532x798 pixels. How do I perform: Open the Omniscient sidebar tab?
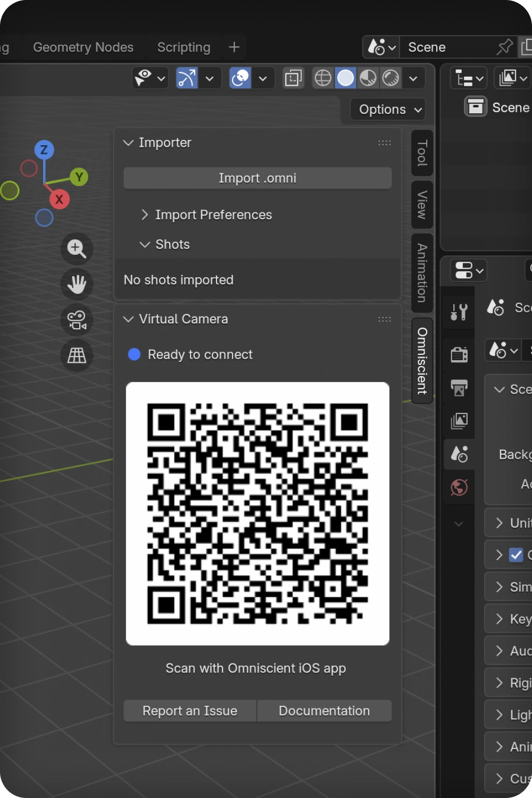click(x=422, y=361)
